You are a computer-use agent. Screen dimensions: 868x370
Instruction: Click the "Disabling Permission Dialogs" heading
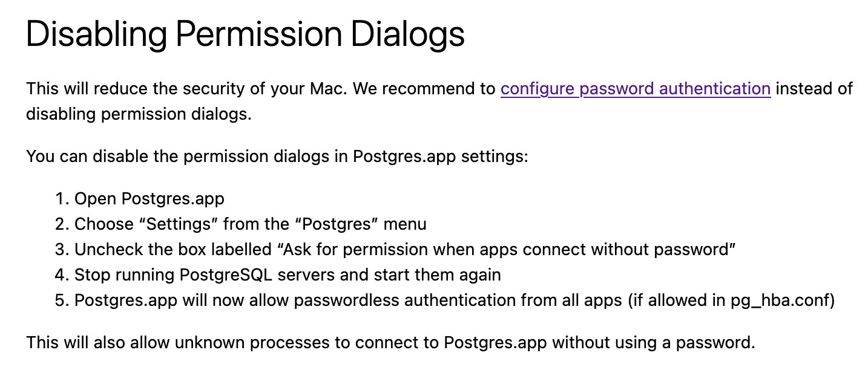click(x=245, y=34)
